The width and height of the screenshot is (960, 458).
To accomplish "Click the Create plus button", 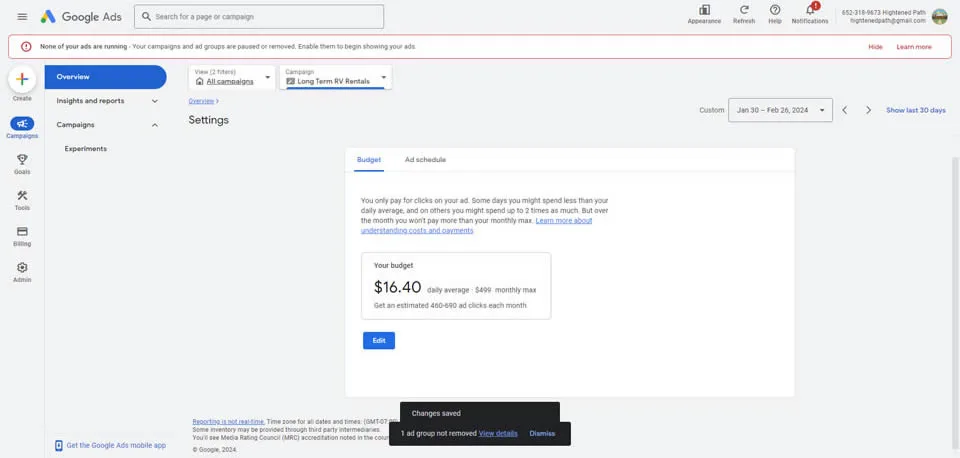I will (x=22, y=79).
